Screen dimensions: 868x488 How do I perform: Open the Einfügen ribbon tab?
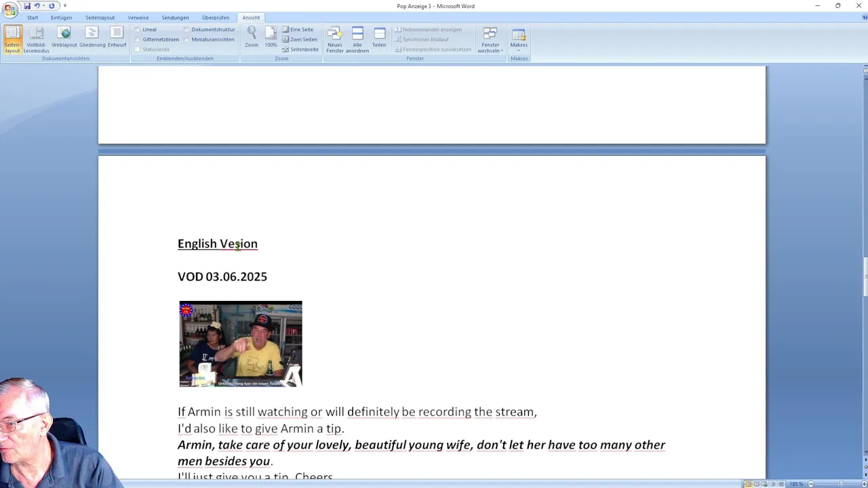(x=61, y=18)
